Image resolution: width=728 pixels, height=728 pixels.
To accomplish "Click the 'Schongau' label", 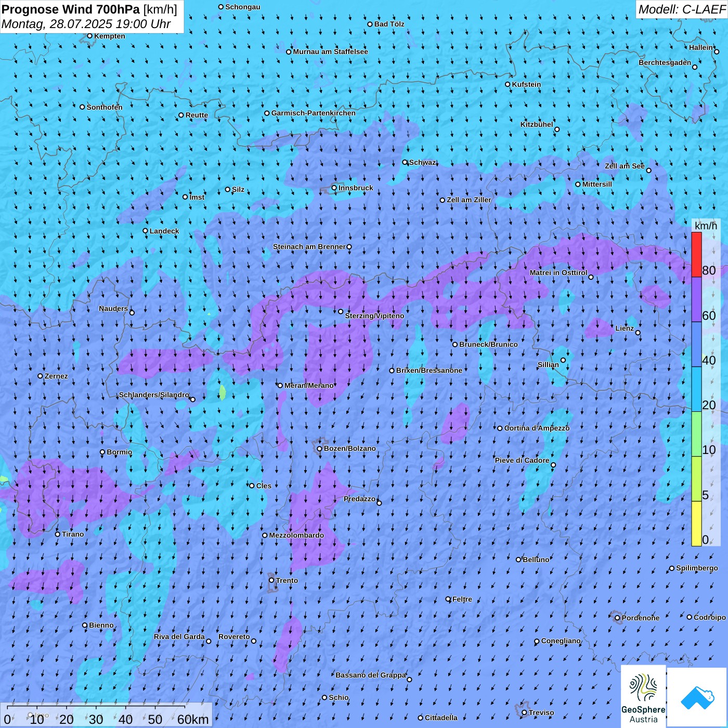I will click(243, 7).
